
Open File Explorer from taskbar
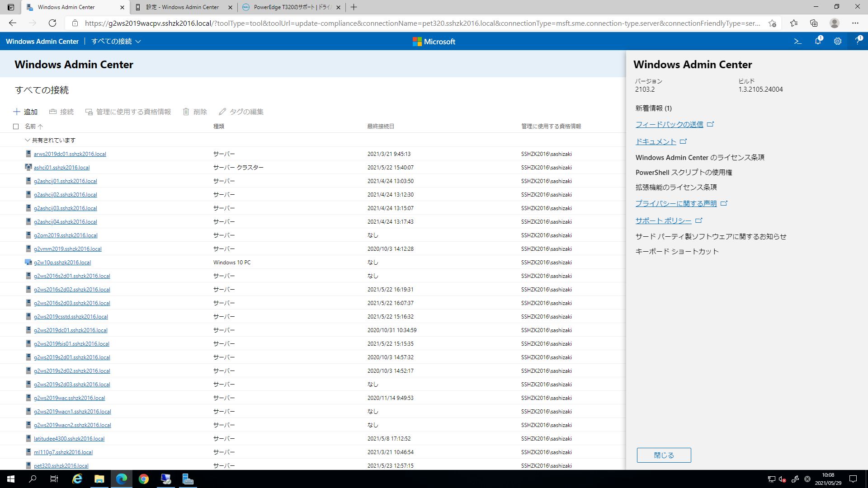(99, 479)
